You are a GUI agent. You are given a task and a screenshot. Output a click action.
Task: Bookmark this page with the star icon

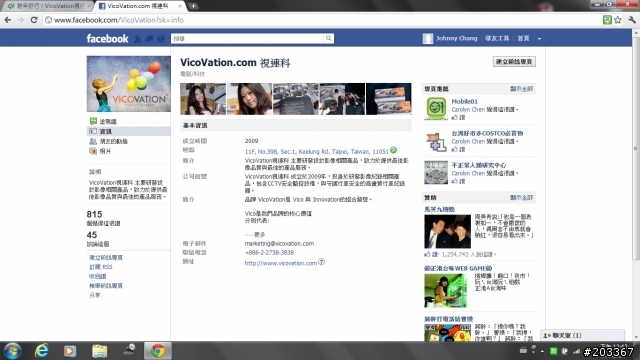[x=618, y=20]
